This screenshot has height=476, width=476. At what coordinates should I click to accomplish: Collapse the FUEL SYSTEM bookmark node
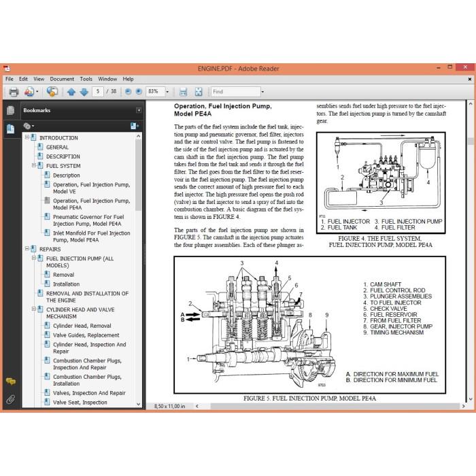tap(34, 165)
